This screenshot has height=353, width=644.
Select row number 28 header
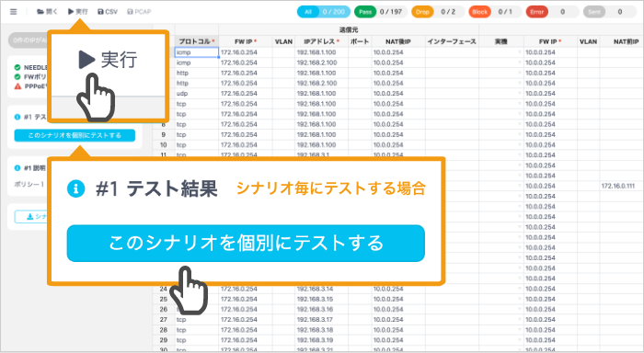[164, 330]
